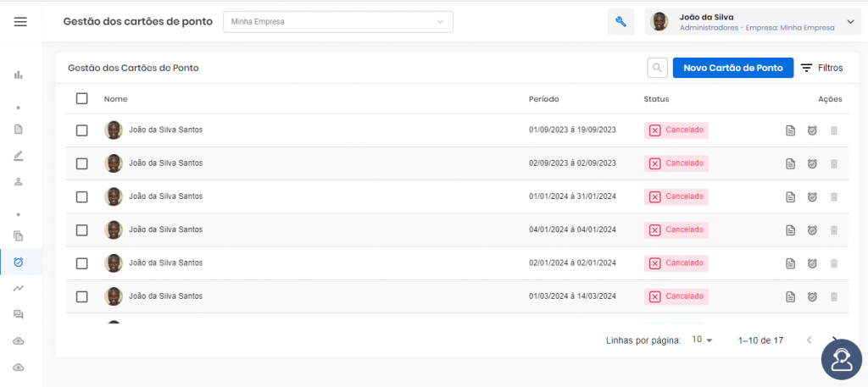Image resolution: width=868 pixels, height=387 pixels.
Task: Open the trend line sidebar icon
Action: (19, 288)
